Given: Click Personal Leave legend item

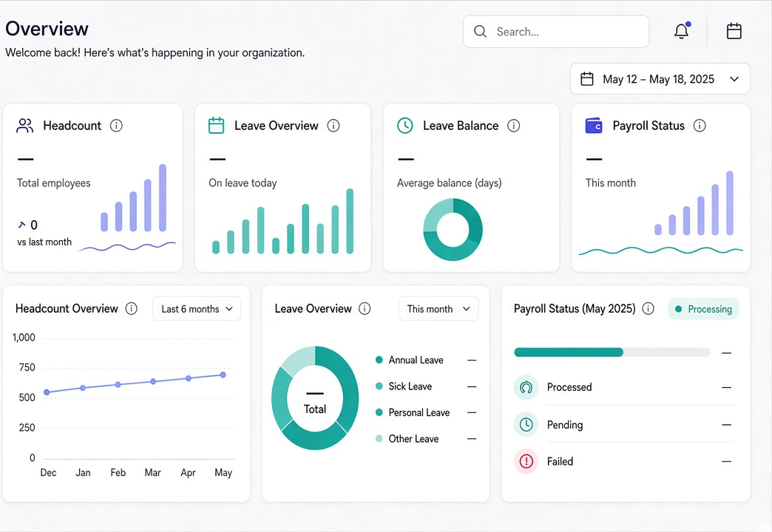Looking at the screenshot, I should click(x=426, y=412).
